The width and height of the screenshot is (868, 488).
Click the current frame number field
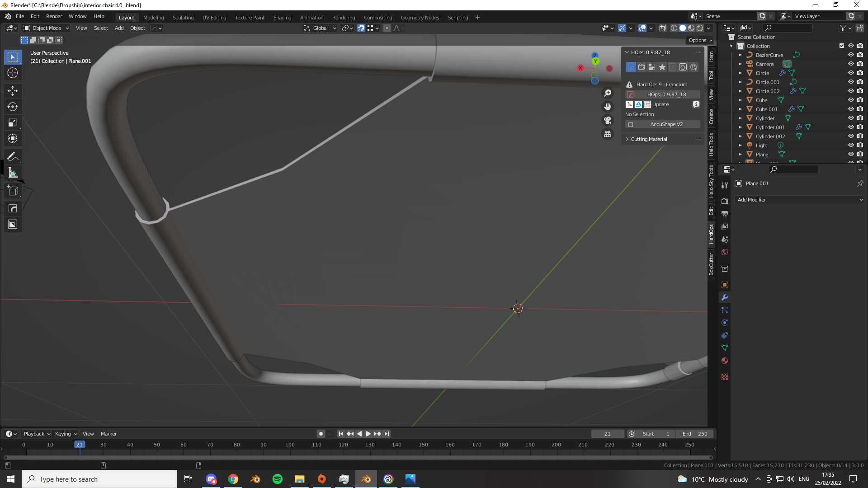(607, 434)
